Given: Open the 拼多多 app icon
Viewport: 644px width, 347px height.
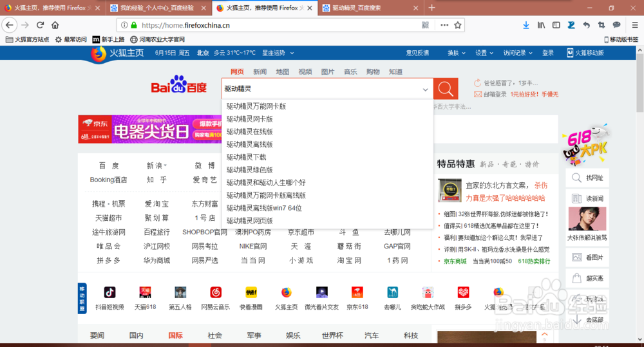Looking at the screenshot, I should point(463,292).
